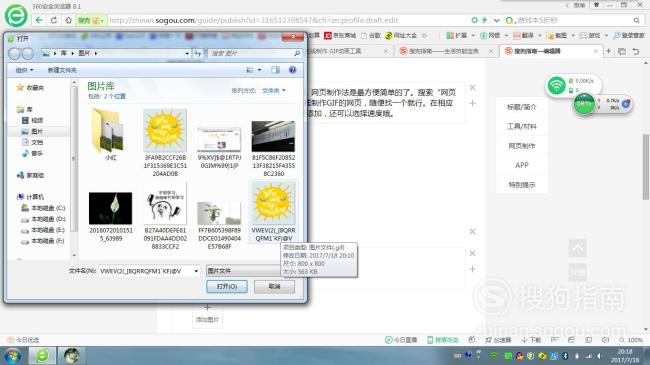
Task: Reload the page with the refresh icon
Action: [54, 20]
